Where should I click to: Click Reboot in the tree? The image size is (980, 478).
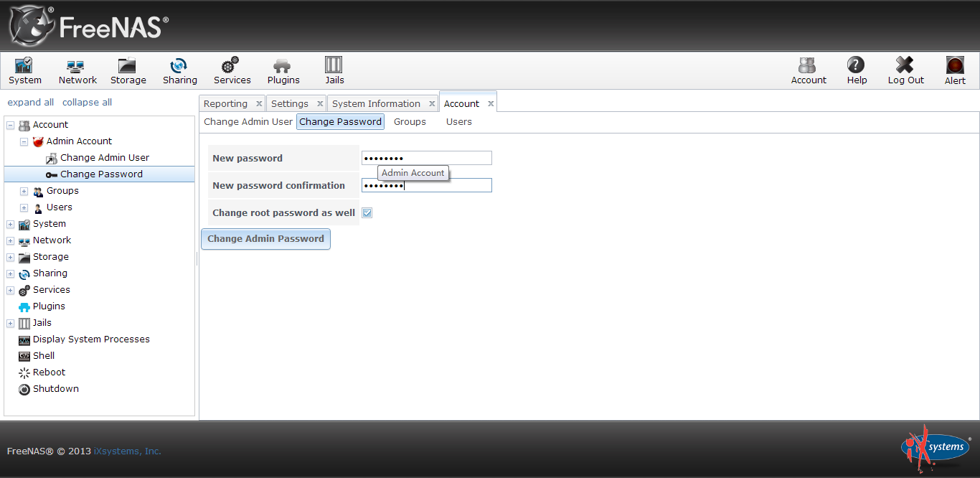(x=49, y=372)
